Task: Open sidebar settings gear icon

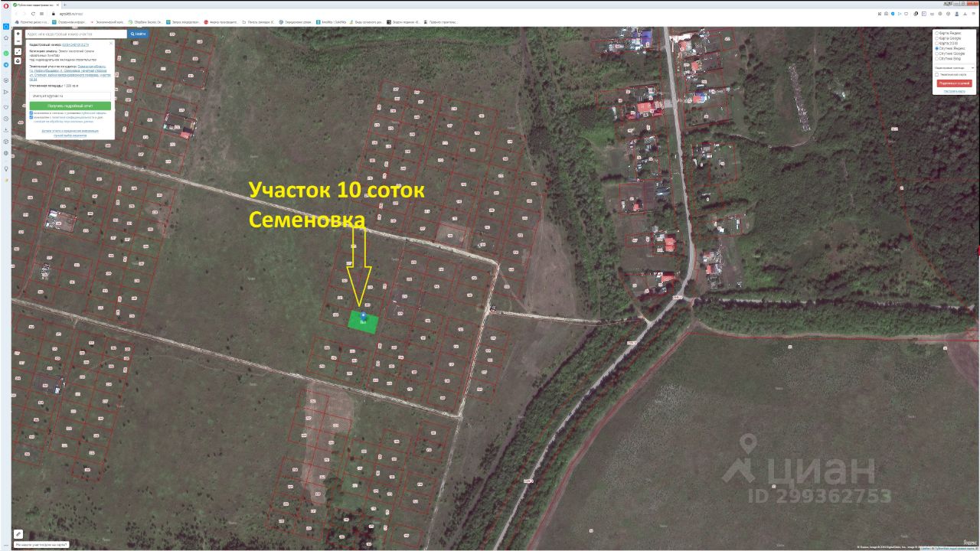Action: point(6,153)
